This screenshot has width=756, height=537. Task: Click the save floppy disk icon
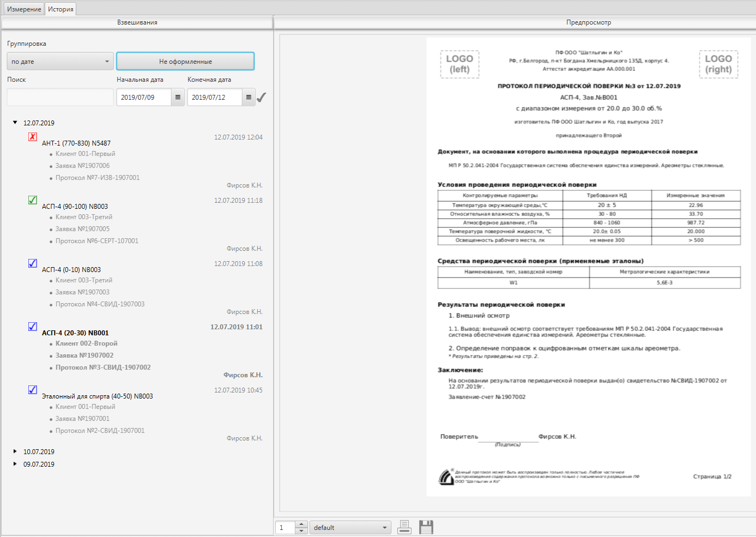(x=426, y=527)
